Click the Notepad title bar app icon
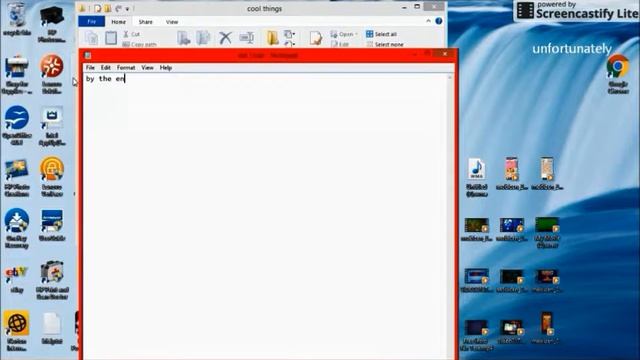The width and height of the screenshot is (640, 360). pyautogui.click(x=88, y=55)
